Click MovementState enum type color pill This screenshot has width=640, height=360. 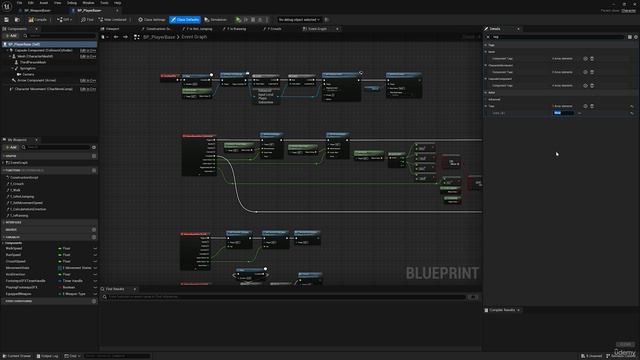click(60, 268)
